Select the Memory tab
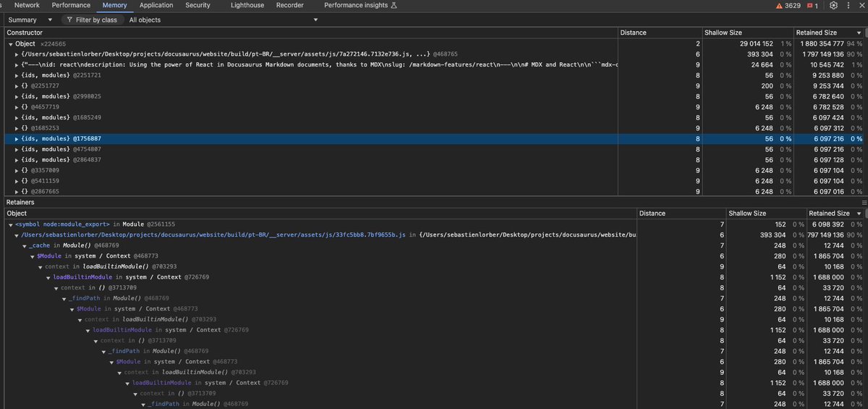This screenshot has height=409, width=868. pos(114,5)
